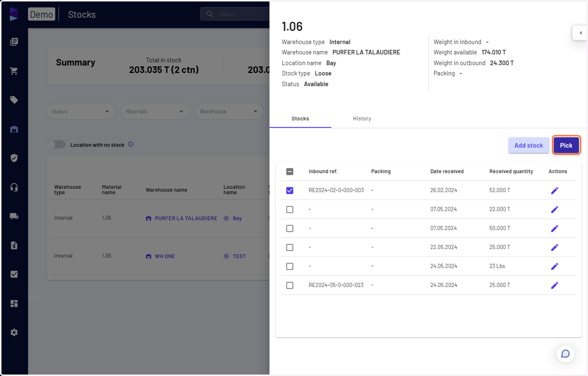Edit the 22.05.2024 stock row

(555, 247)
